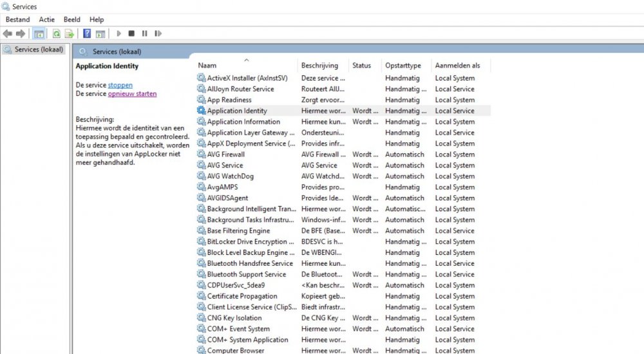This screenshot has width=644, height=354.
Task: Click the Forward arrow in the toolbar
Action: click(21, 33)
